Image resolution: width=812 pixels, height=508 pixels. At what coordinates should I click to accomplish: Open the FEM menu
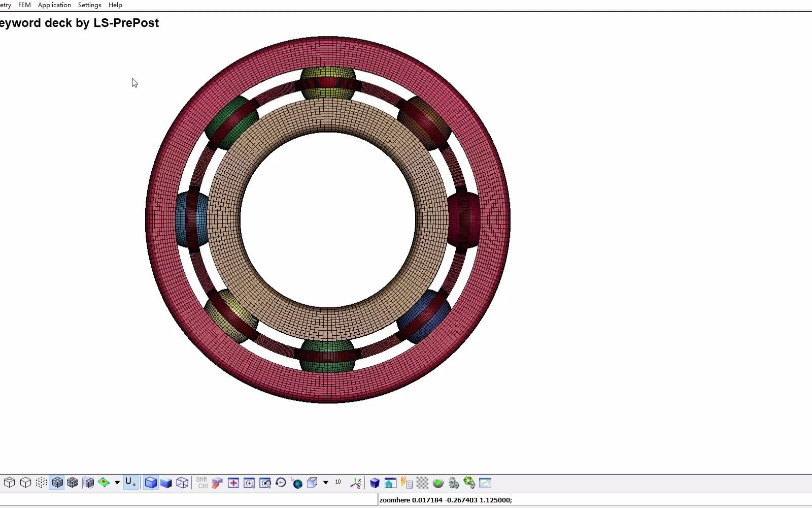(x=24, y=5)
